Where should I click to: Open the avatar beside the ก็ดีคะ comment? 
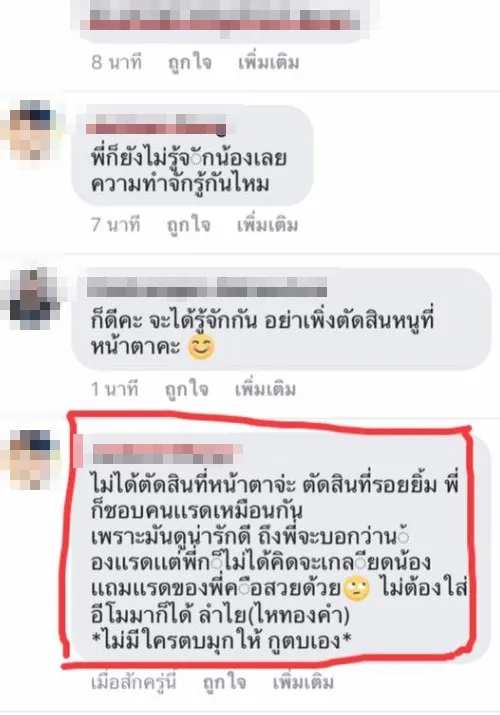pos(34,298)
